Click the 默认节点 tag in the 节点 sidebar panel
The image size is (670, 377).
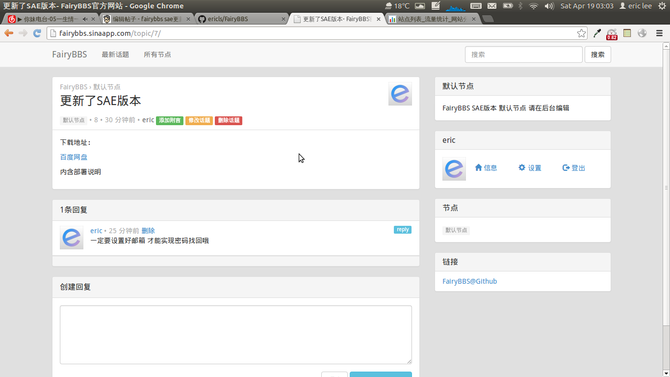pos(456,230)
